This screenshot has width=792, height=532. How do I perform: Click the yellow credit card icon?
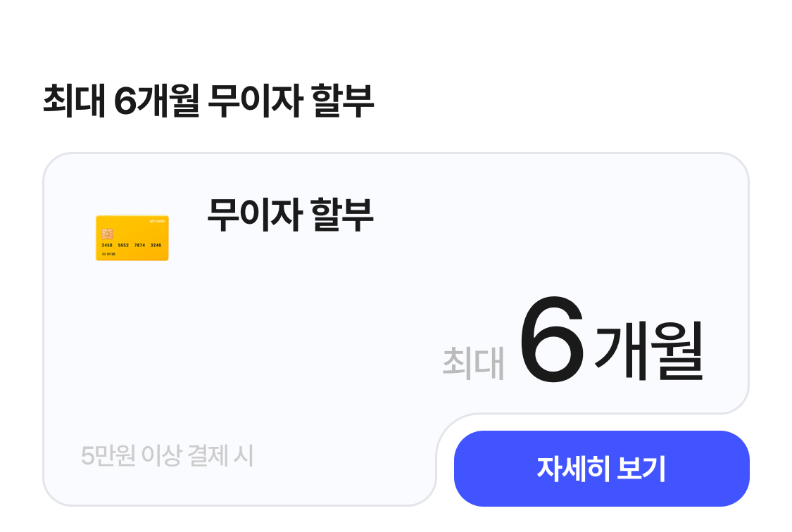pos(132,238)
